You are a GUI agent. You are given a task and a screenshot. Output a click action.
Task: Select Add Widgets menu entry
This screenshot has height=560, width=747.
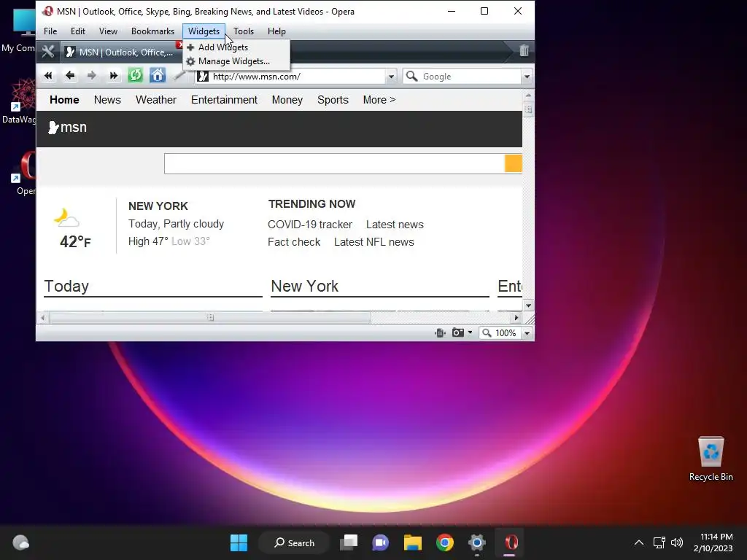[236, 47]
